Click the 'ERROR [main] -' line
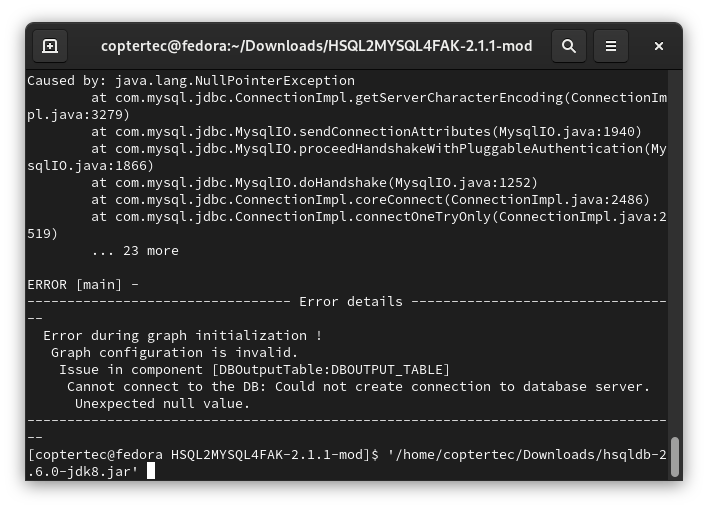 (x=83, y=285)
